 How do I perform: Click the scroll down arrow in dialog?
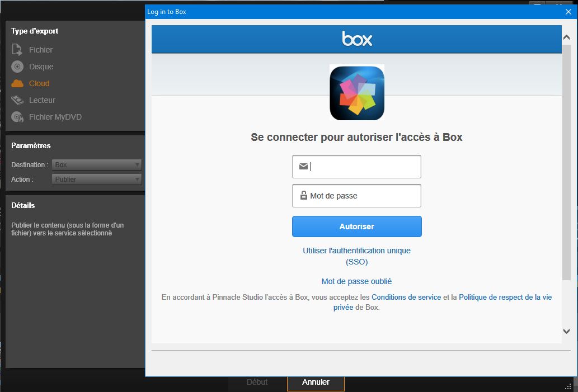coord(567,331)
